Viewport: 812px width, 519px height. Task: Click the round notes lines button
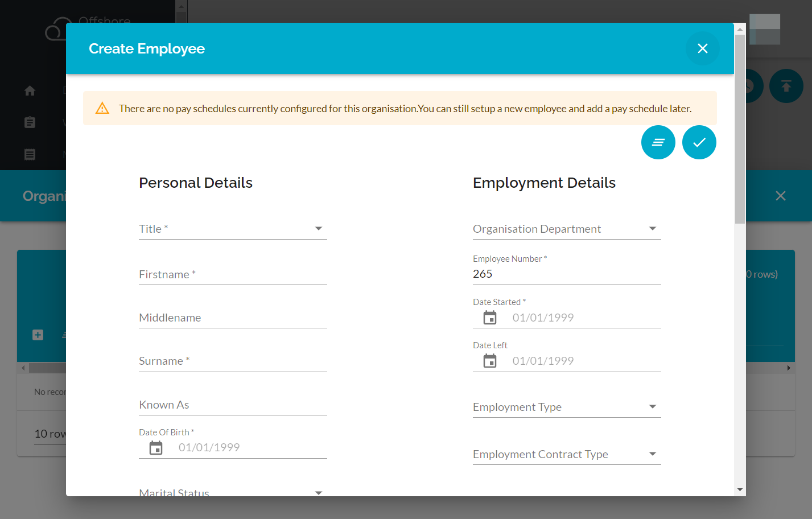658,142
